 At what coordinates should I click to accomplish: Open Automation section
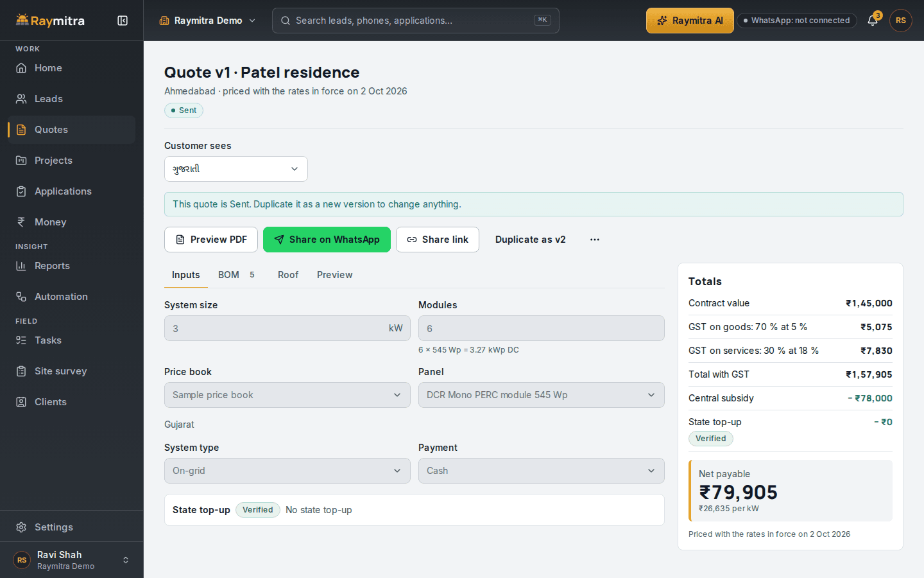72,297
